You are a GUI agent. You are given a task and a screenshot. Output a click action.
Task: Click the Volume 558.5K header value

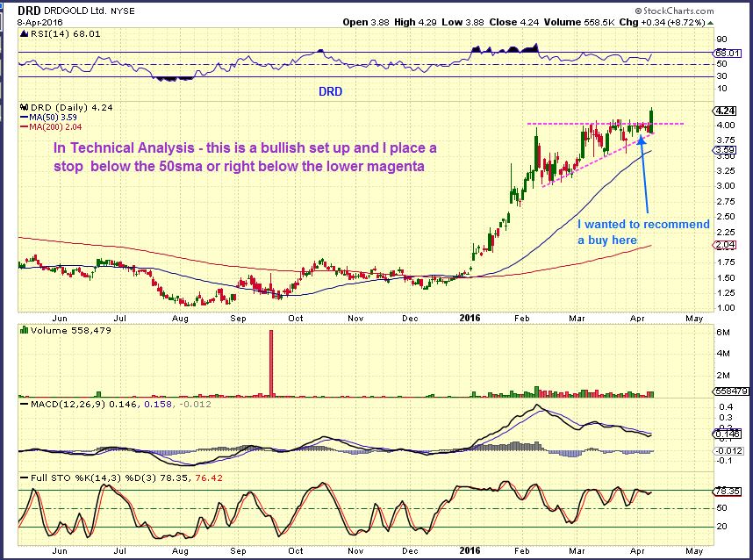579,22
